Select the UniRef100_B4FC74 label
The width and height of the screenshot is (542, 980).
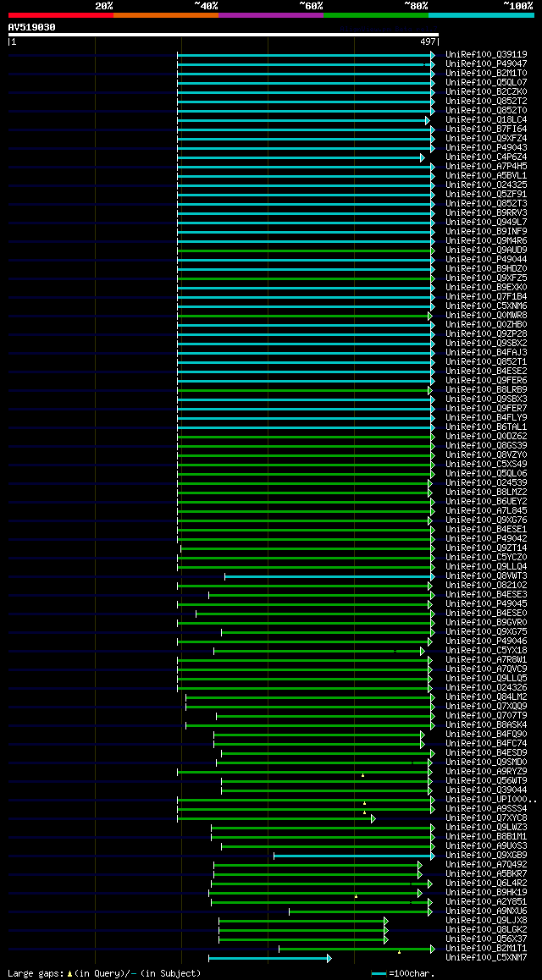coord(486,744)
